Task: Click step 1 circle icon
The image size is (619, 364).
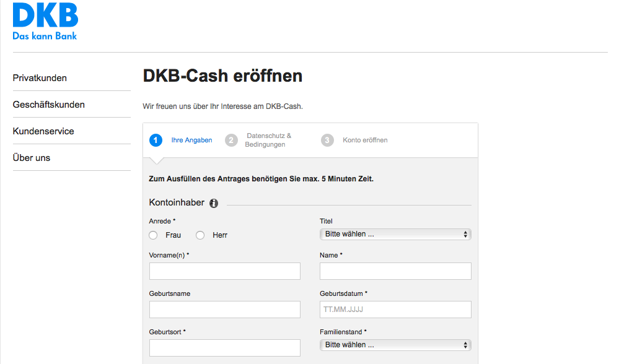Action: tap(156, 140)
